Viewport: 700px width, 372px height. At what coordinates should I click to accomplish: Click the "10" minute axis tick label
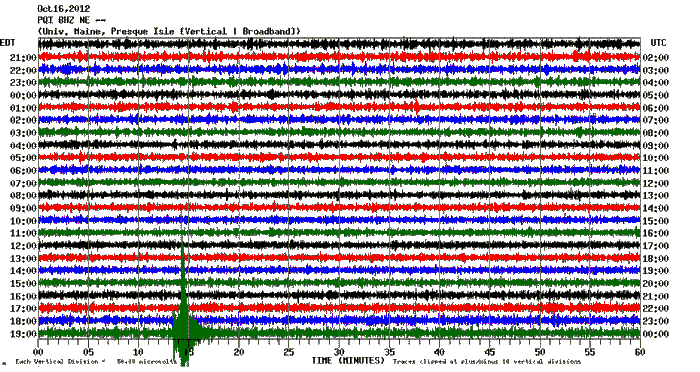(138, 352)
